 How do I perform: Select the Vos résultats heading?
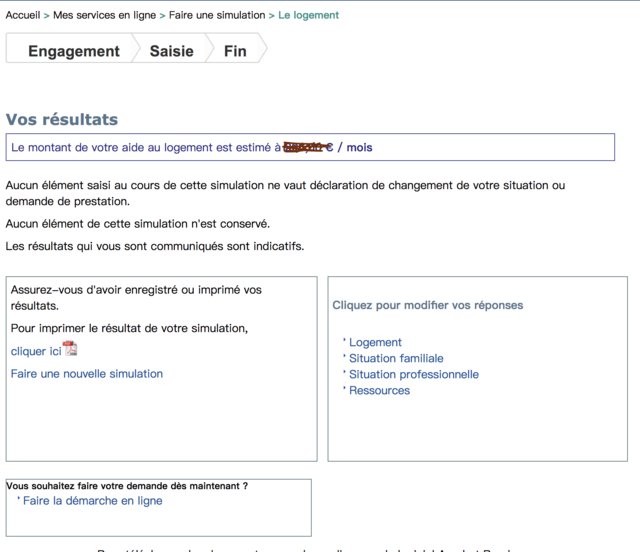pyautogui.click(x=62, y=119)
